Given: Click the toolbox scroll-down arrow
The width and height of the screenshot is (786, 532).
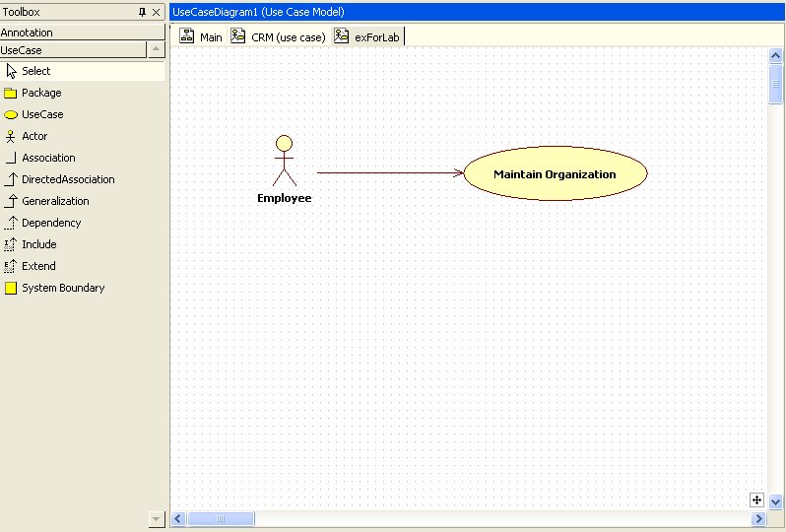Looking at the screenshot, I should click(x=157, y=519).
